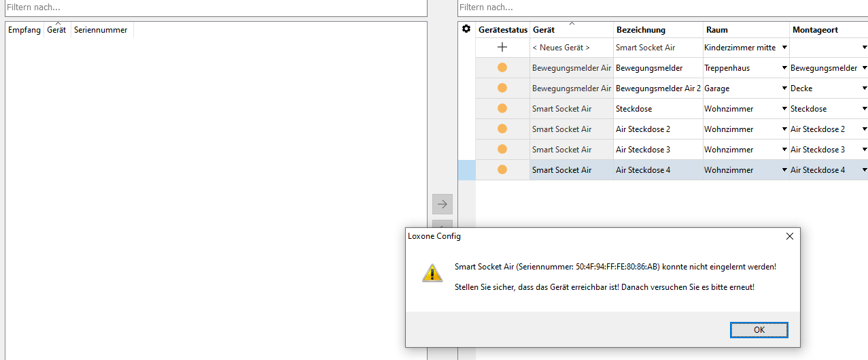Click orange status dot for Bewegungsmelder Air 2
868x360 pixels.
[x=502, y=88]
